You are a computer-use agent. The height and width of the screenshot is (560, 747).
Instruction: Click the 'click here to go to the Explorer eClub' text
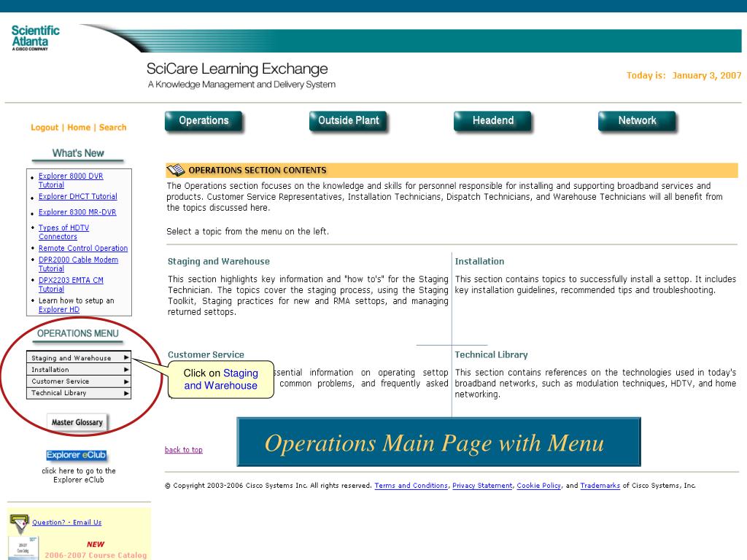pos(79,475)
